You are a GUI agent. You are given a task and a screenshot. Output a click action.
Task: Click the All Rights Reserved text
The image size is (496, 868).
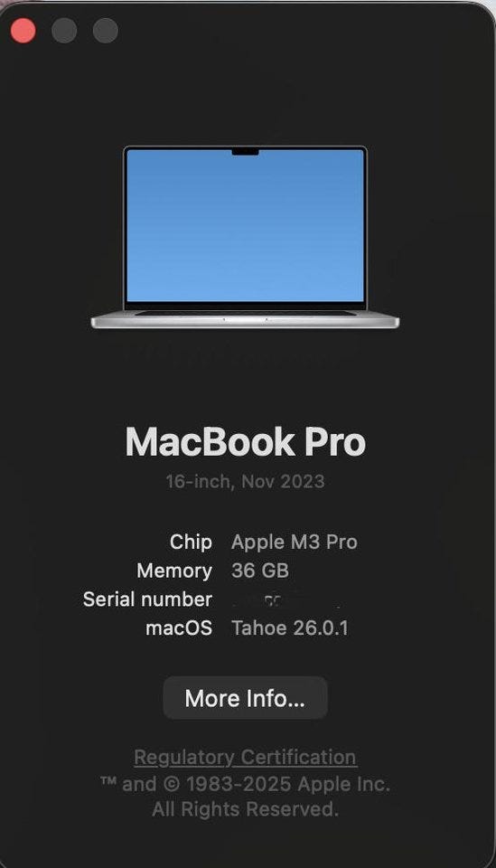tap(246, 809)
